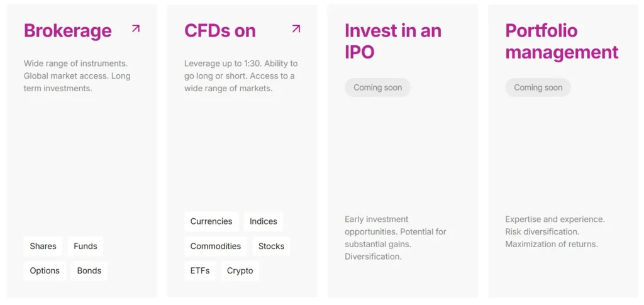Choose the Bonds instrument tag
Image resolution: width=644 pixels, height=305 pixels.
click(x=89, y=270)
